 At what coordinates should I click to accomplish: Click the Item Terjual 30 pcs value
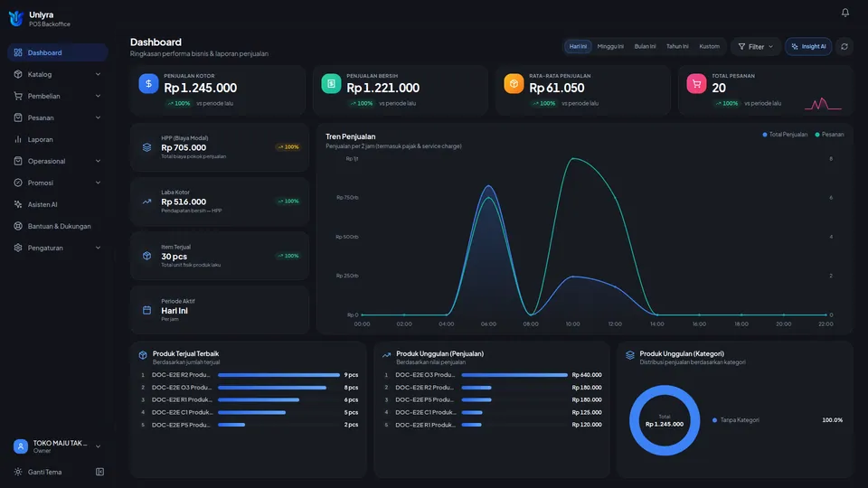174,256
